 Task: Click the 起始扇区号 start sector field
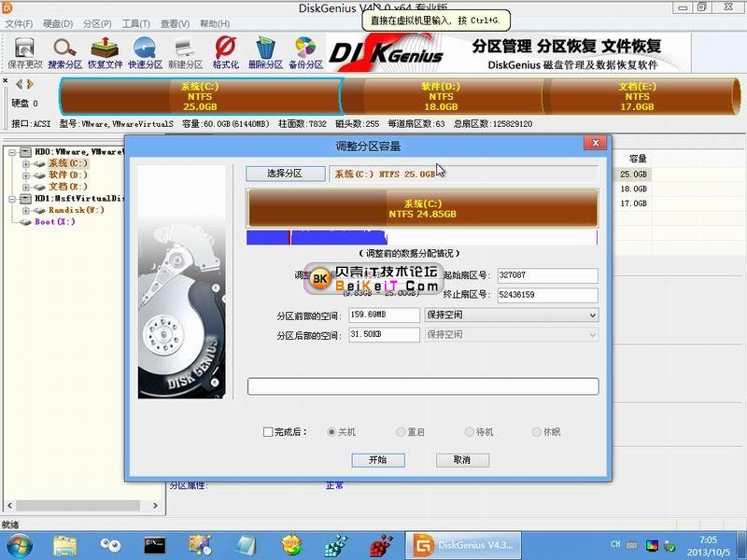[547, 275]
